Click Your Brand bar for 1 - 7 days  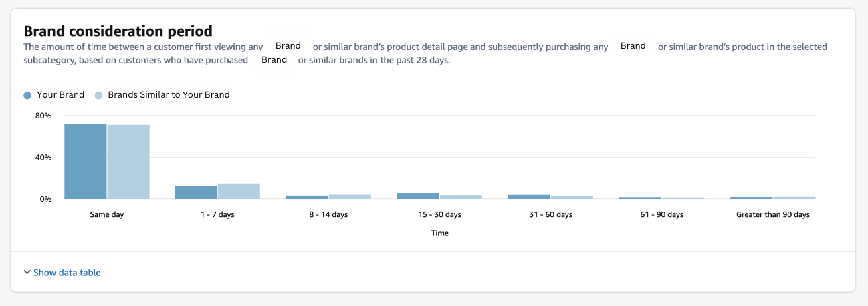pyautogui.click(x=196, y=192)
